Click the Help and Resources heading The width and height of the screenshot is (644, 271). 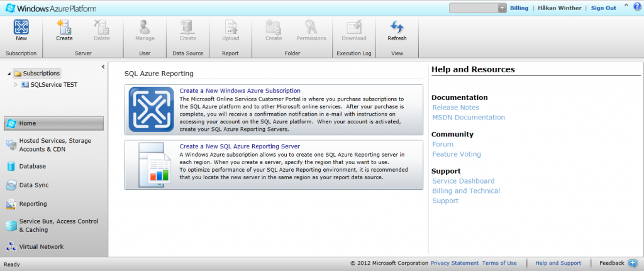[x=473, y=69]
